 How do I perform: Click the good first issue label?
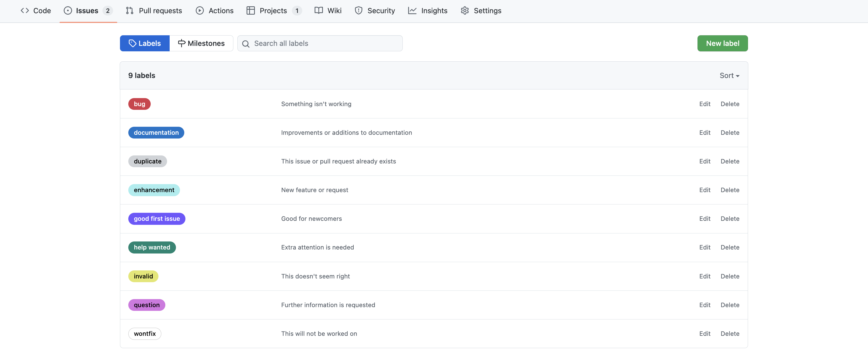157,219
